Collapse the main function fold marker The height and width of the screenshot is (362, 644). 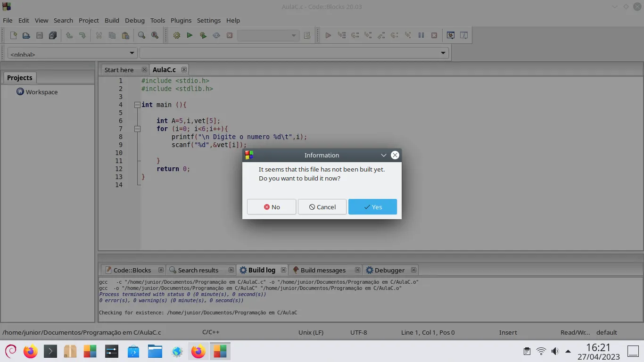coord(137,105)
